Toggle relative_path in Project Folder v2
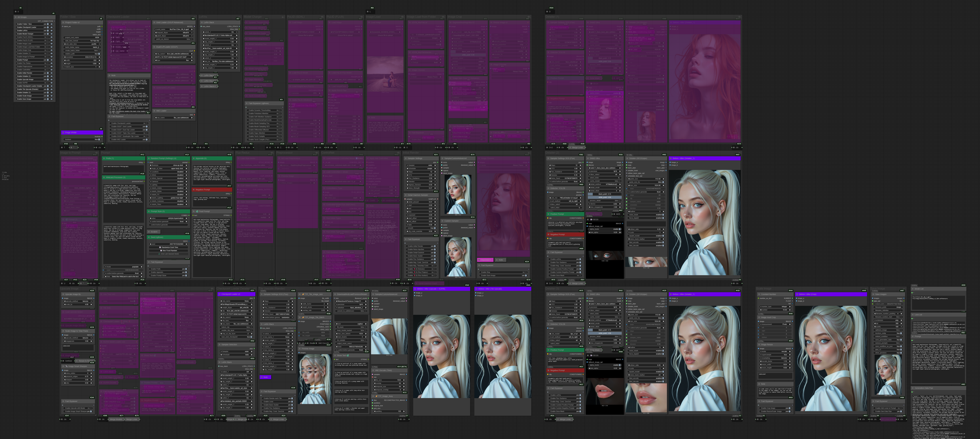980x439 pixels. point(99,54)
